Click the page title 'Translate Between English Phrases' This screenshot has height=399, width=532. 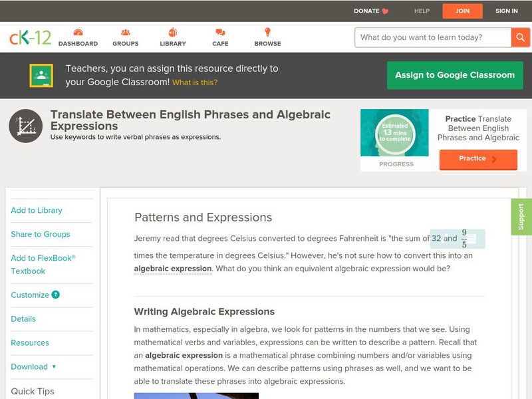click(190, 120)
